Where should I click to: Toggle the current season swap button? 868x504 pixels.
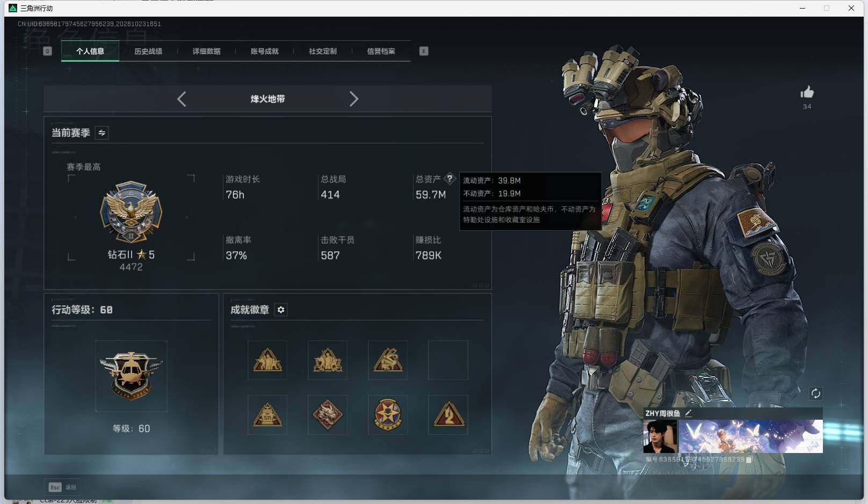[x=102, y=133]
